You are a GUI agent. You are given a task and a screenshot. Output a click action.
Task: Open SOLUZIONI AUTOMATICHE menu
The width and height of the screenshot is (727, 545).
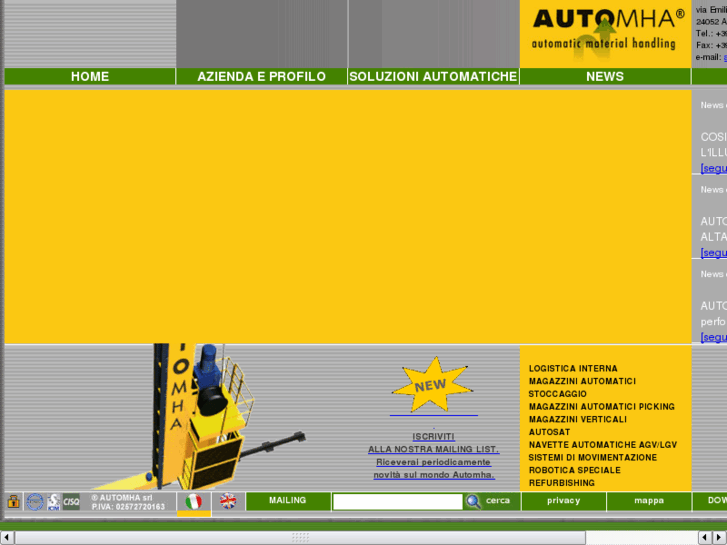pyautogui.click(x=433, y=77)
